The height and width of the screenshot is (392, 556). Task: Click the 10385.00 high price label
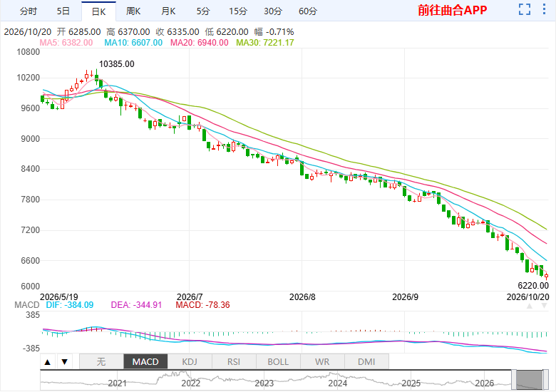pyautogui.click(x=117, y=64)
